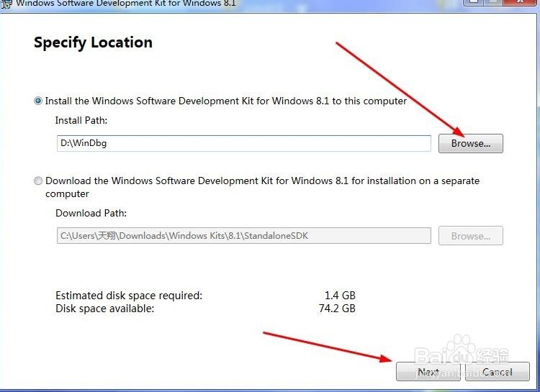
Task: Click the disabled Download Path field
Action: pyautogui.click(x=244, y=236)
